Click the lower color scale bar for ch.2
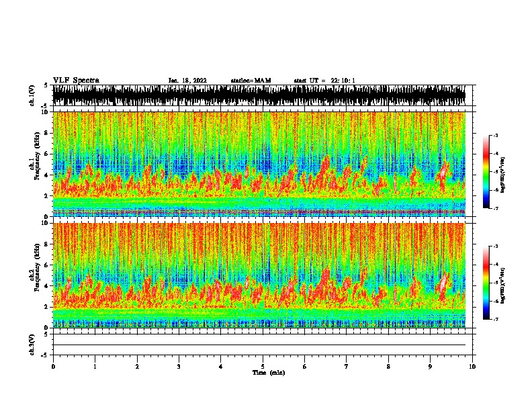This screenshot has width=532, height=411. coord(486,283)
